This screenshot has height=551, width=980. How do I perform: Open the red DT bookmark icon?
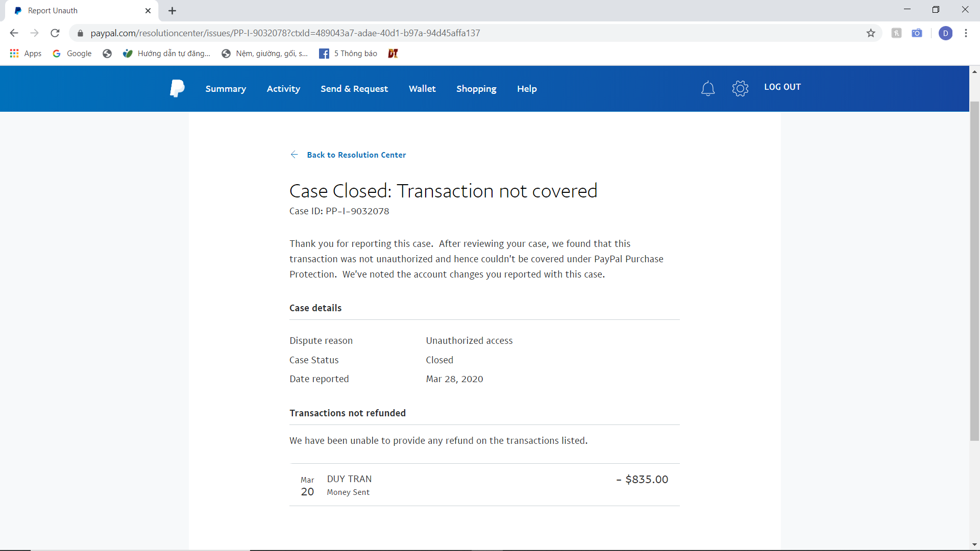tap(393, 54)
